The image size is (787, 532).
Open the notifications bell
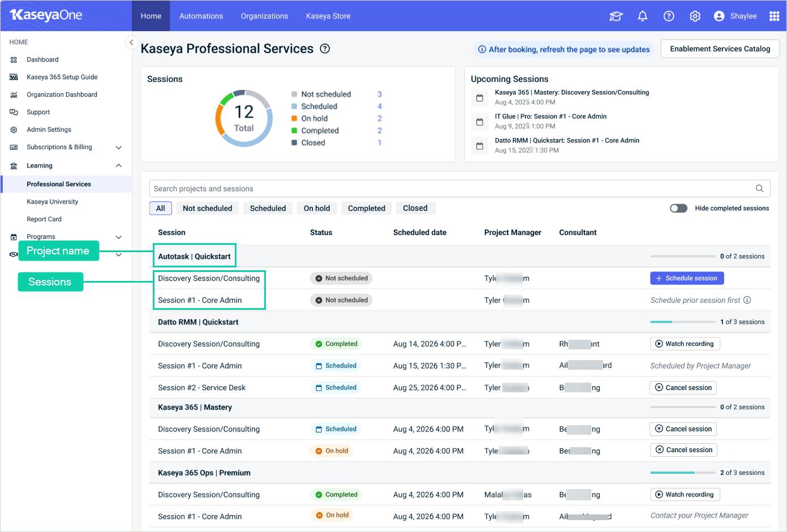(x=643, y=16)
